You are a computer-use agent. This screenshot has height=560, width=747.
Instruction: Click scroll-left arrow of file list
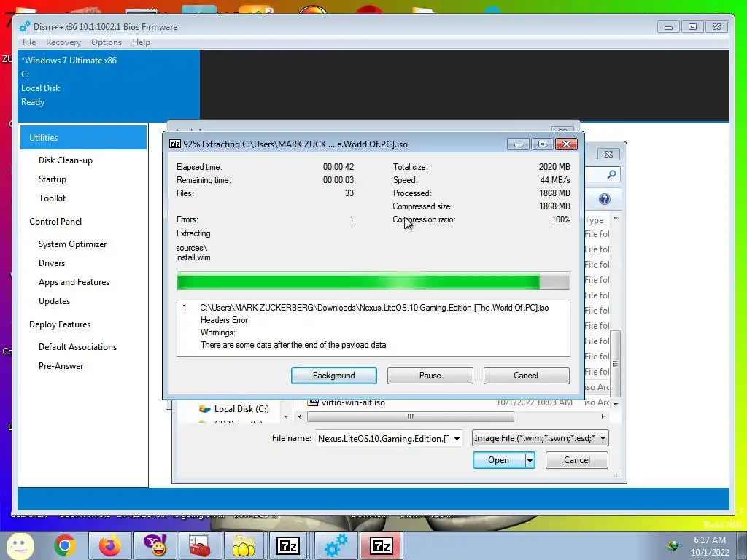[300, 416]
